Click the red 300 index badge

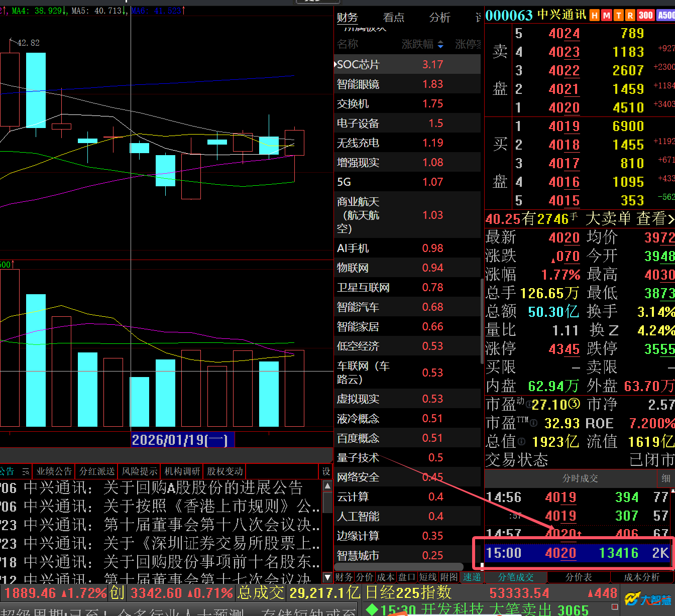[x=646, y=16]
